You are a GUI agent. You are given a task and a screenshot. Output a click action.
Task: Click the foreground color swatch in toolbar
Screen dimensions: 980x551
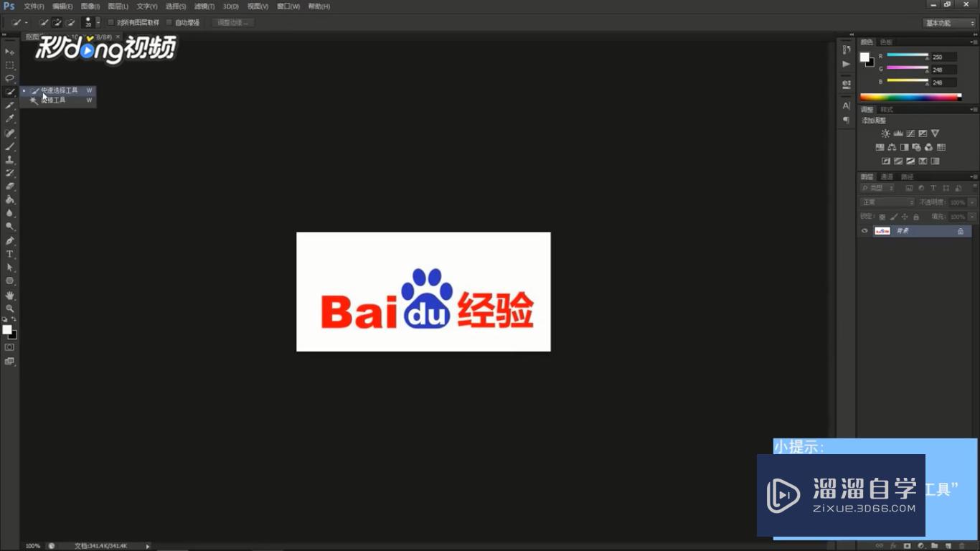tap(6, 329)
